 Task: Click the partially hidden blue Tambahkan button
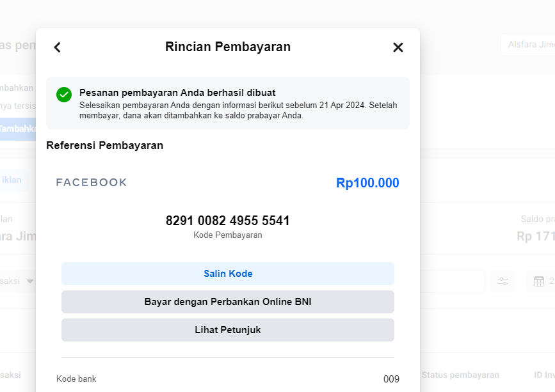click(x=18, y=129)
